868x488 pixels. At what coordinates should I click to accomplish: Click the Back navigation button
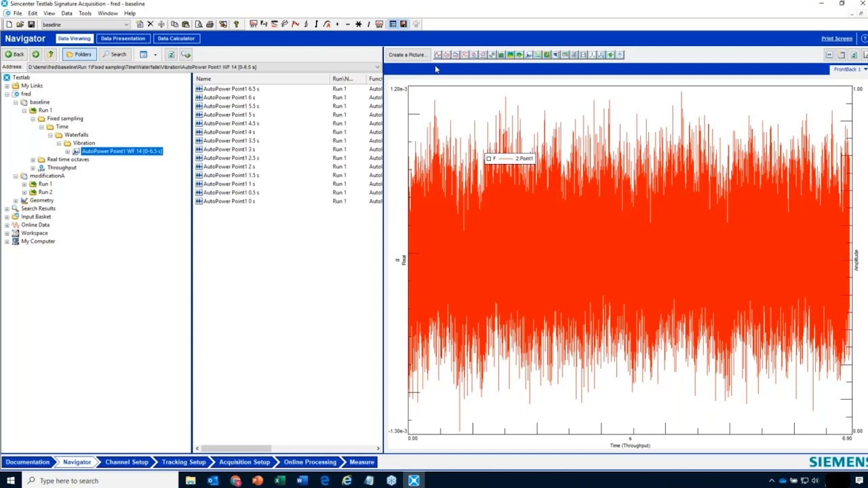(14, 54)
